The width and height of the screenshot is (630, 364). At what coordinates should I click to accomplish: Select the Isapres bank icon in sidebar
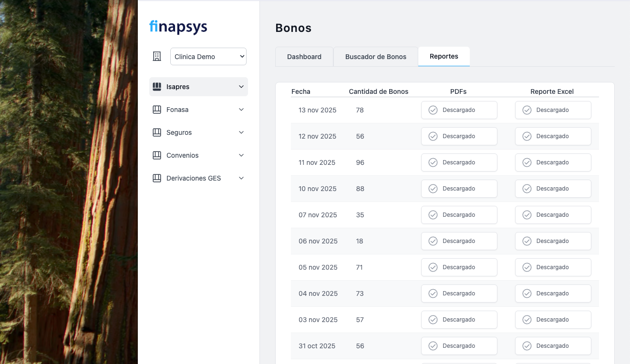click(157, 86)
